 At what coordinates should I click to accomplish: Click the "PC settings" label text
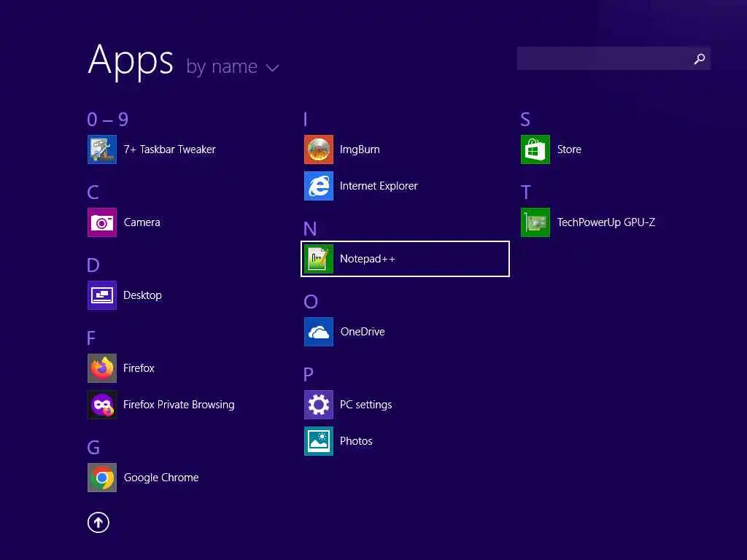click(366, 405)
